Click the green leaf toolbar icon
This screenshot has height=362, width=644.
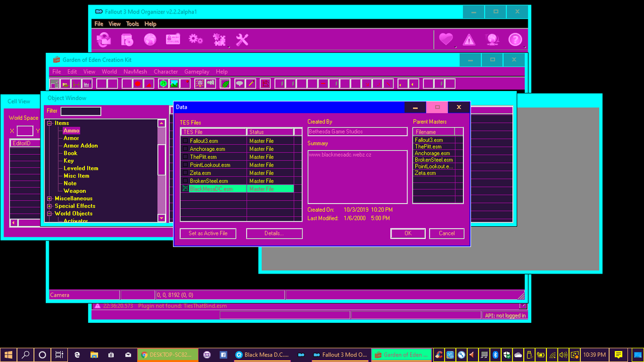point(225,83)
